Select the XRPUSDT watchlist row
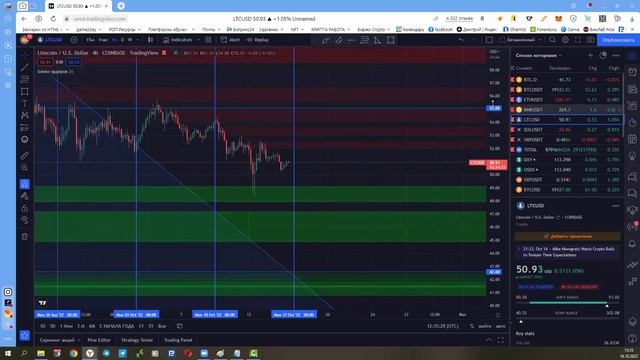The width and height of the screenshot is (640, 360). click(x=567, y=140)
